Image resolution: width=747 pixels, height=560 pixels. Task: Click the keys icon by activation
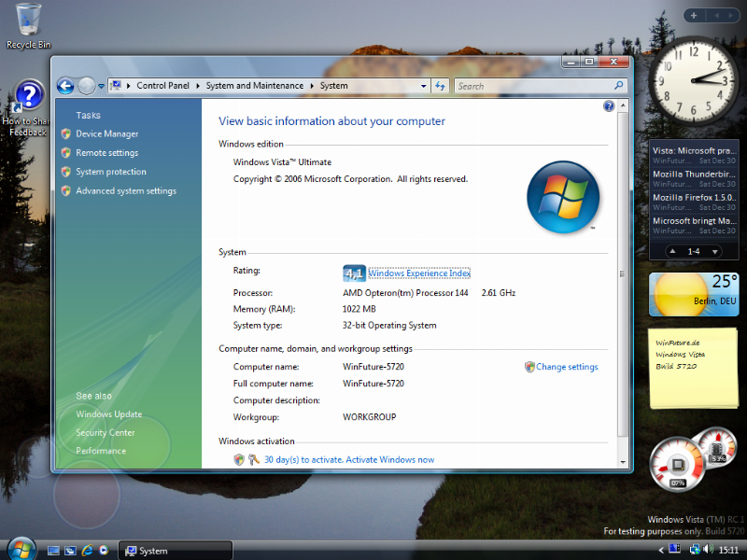coord(253,459)
